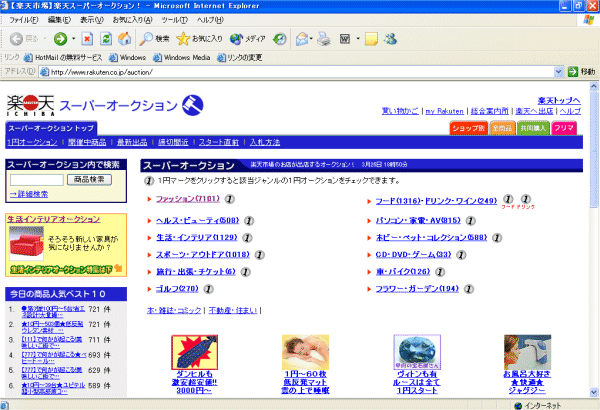This screenshot has height=410, width=600.
Task: Click the 1円 mark next to 車・バイク
Action: tap(440, 272)
